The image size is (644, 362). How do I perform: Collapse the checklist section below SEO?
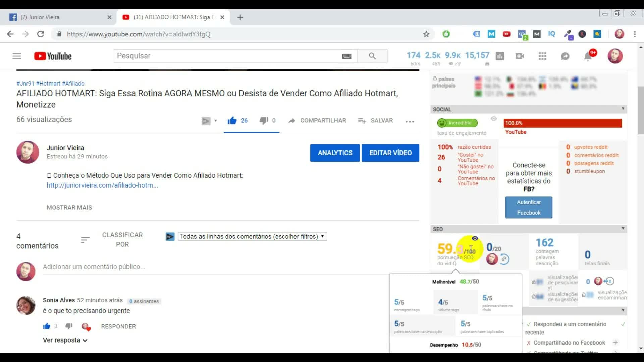coord(623,311)
